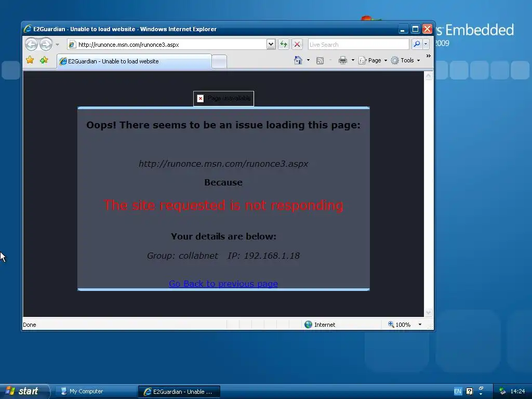
Task: Close the Internet Explorer window
Action: [x=427, y=29]
